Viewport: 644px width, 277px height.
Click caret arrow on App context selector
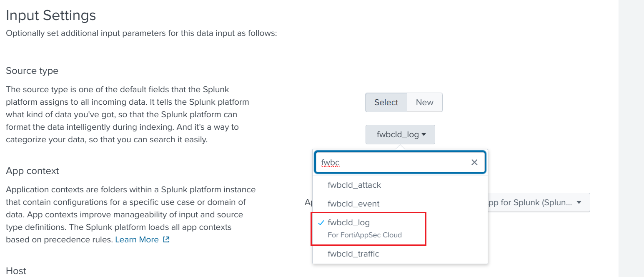[x=579, y=202]
